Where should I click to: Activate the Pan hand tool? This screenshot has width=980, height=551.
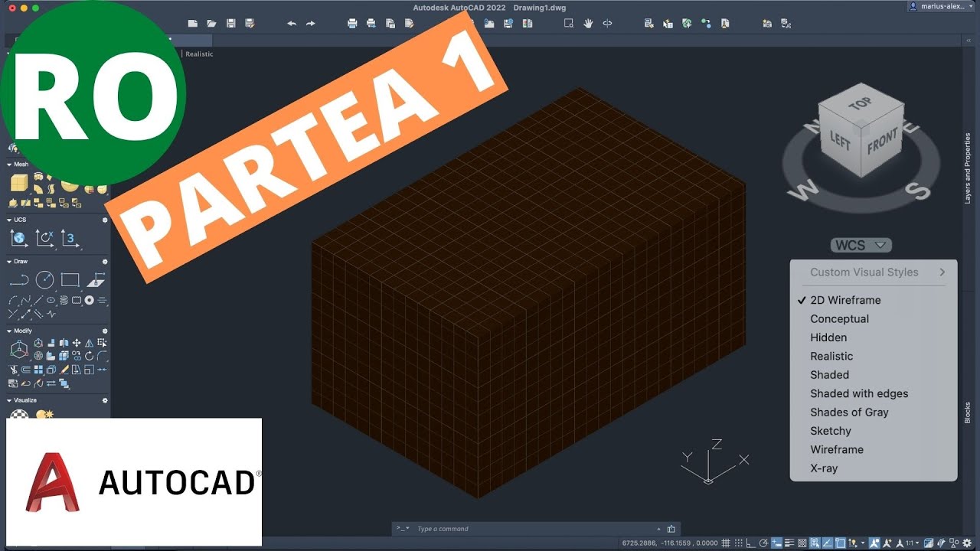(588, 24)
